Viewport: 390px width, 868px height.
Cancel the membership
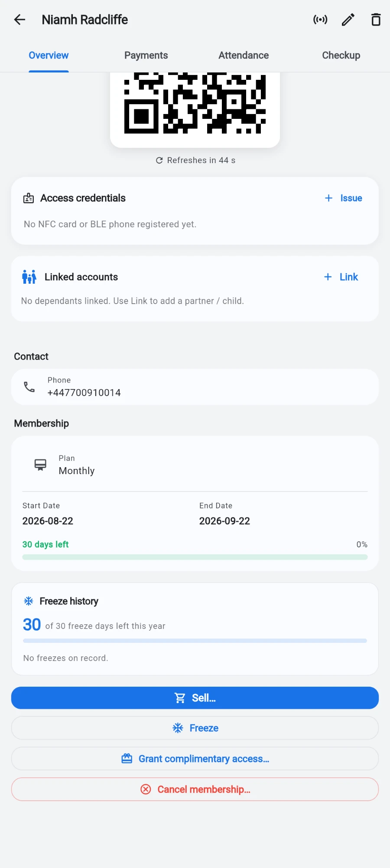195,789
